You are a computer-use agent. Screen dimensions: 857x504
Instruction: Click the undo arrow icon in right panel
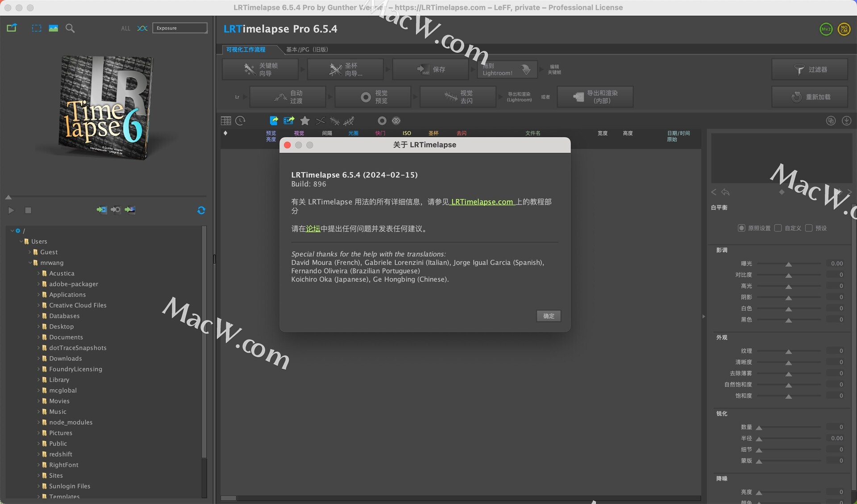click(725, 192)
